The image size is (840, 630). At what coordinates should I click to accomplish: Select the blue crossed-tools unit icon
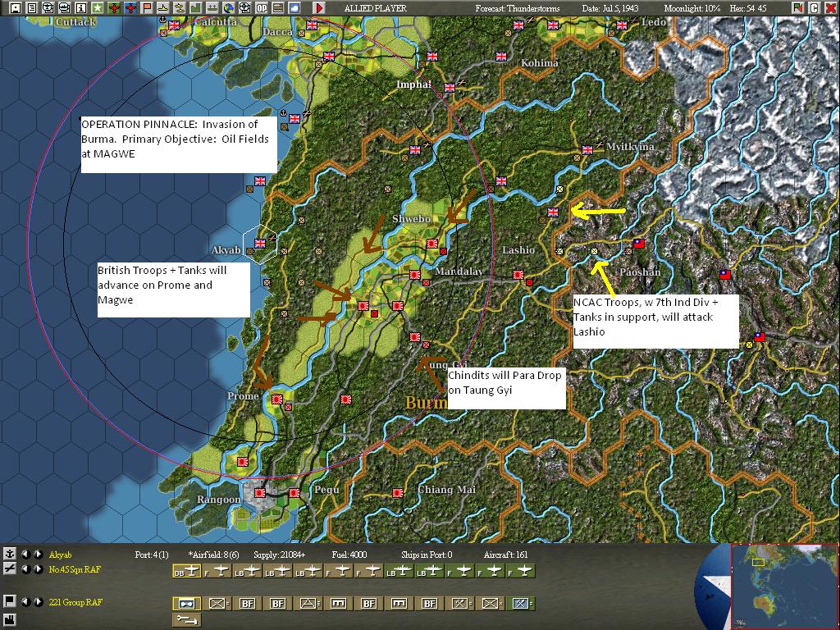click(x=521, y=604)
